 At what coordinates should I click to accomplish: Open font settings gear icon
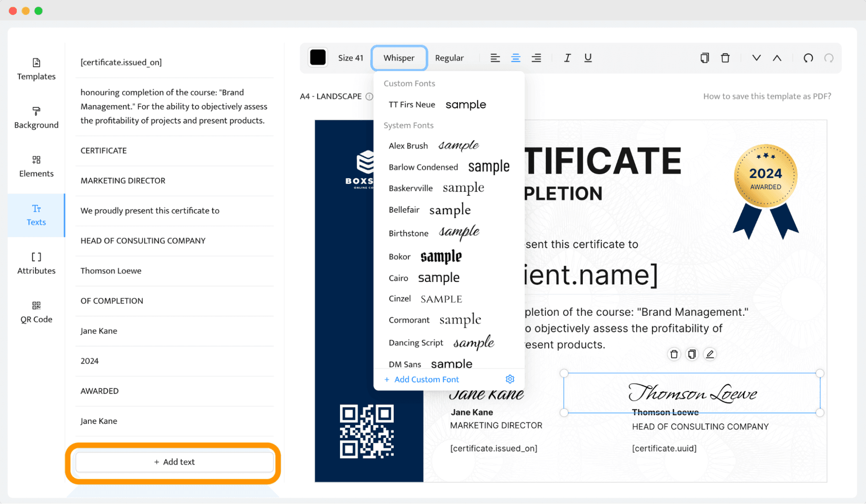coord(510,379)
